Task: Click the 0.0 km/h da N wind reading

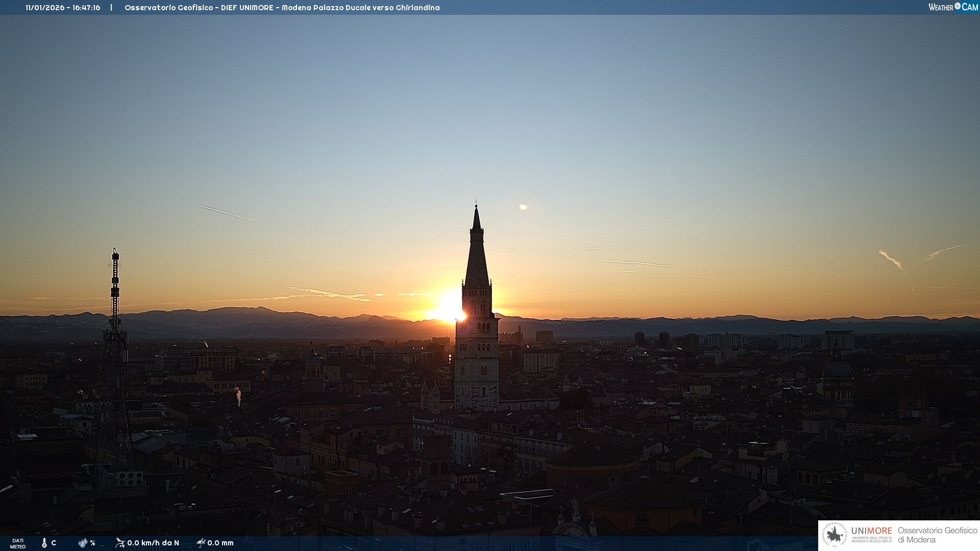Action: [x=153, y=543]
